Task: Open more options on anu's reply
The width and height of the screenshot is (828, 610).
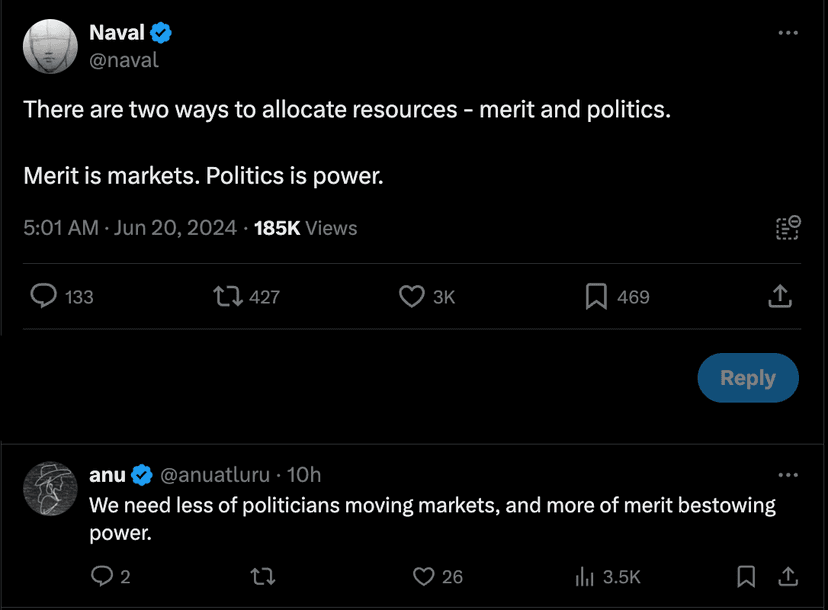Action: click(788, 474)
